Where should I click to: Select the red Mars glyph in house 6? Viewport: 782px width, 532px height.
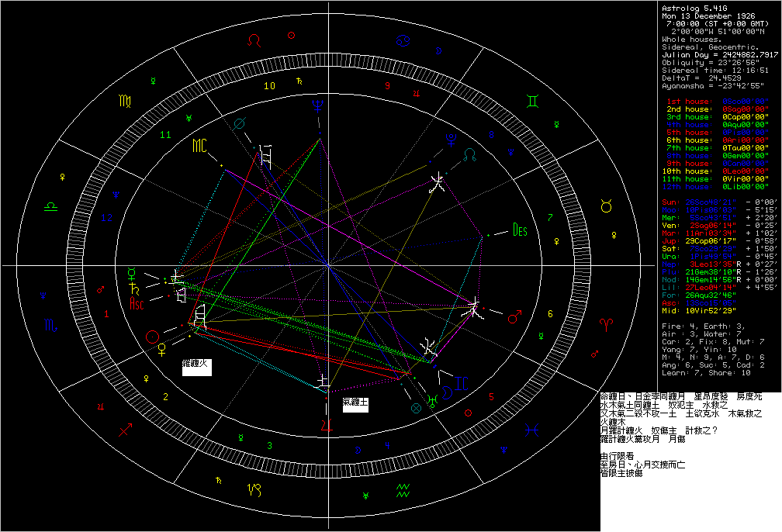[514, 317]
